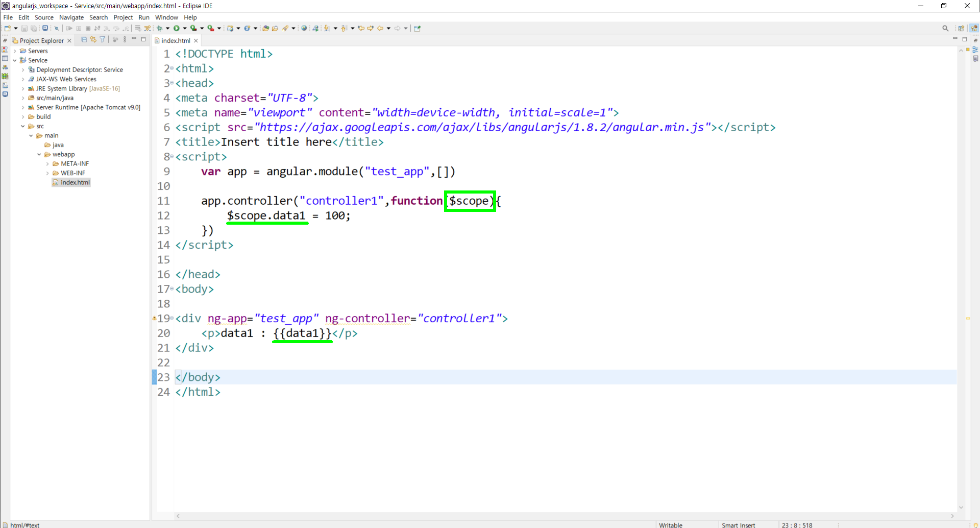The height and width of the screenshot is (528, 980).
Task: Minimize the Project Explorer panel
Action: tap(134, 39)
